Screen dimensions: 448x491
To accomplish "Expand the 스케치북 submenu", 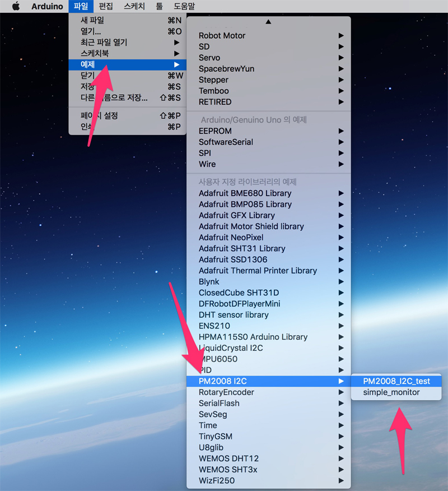I will click(127, 54).
